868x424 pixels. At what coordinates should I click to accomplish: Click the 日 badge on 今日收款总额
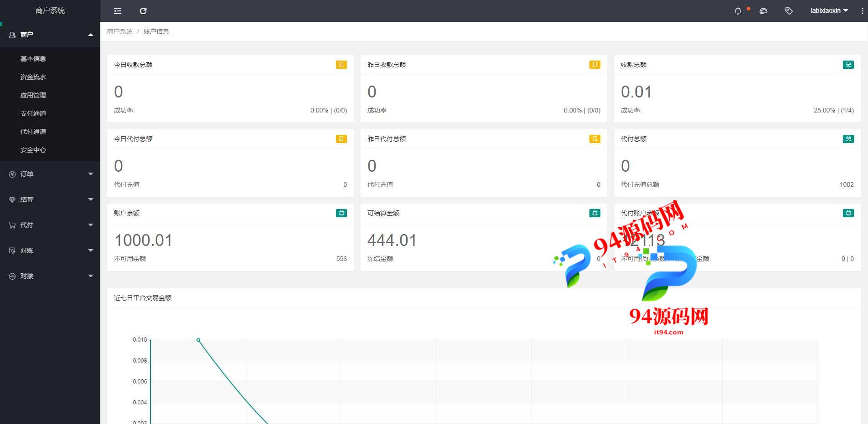(x=341, y=65)
